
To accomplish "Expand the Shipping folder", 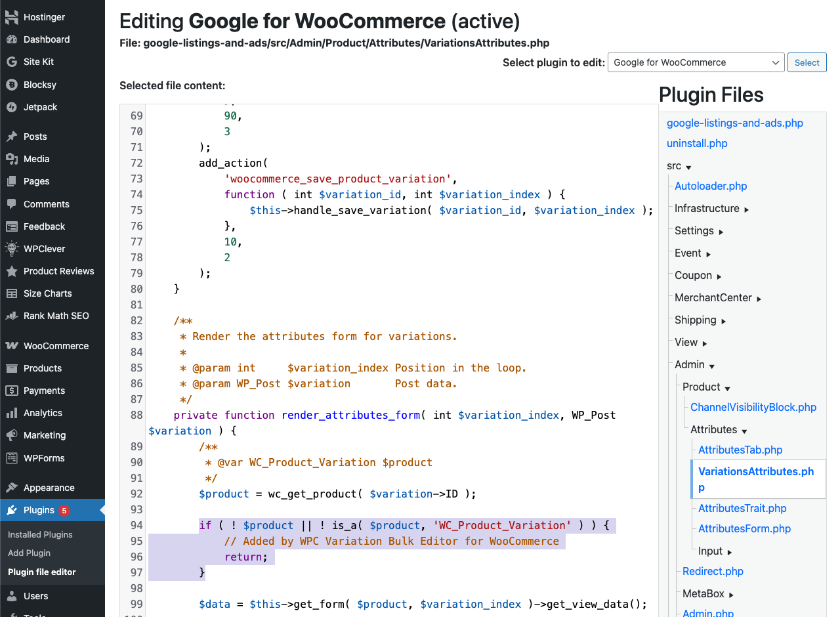I will (x=700, y=320).
